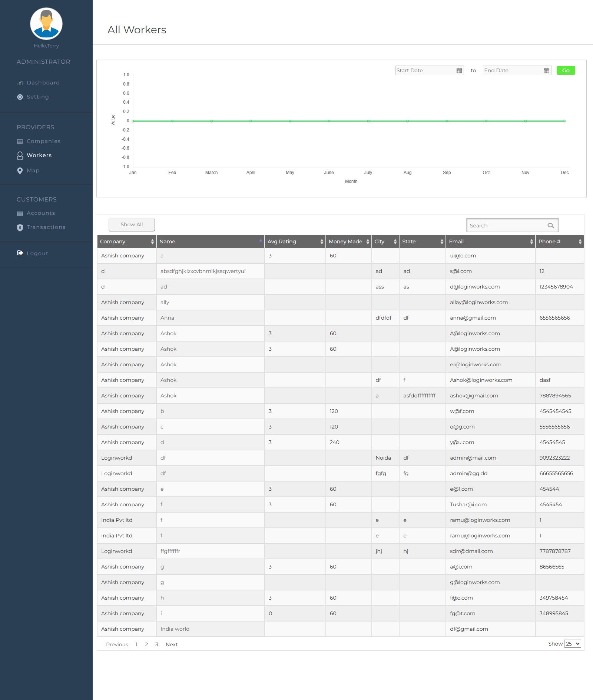Open Accounts menu item
The image size is (593, 700).
[41, 213]
